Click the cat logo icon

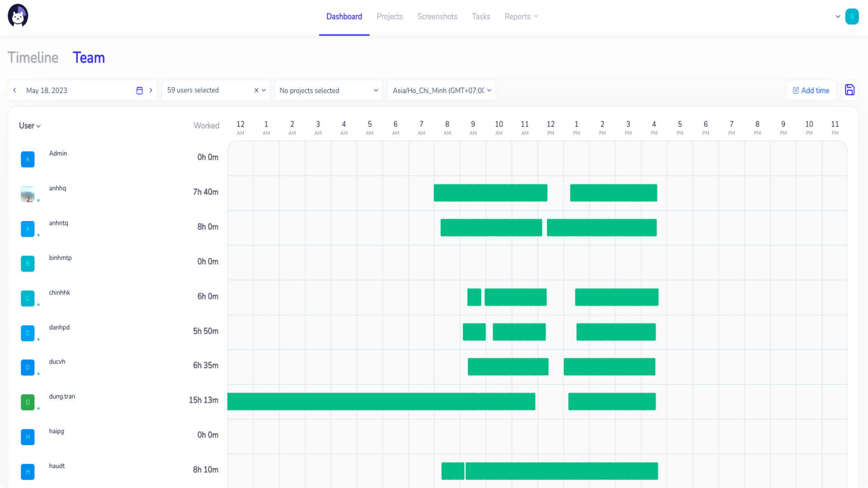18,16
